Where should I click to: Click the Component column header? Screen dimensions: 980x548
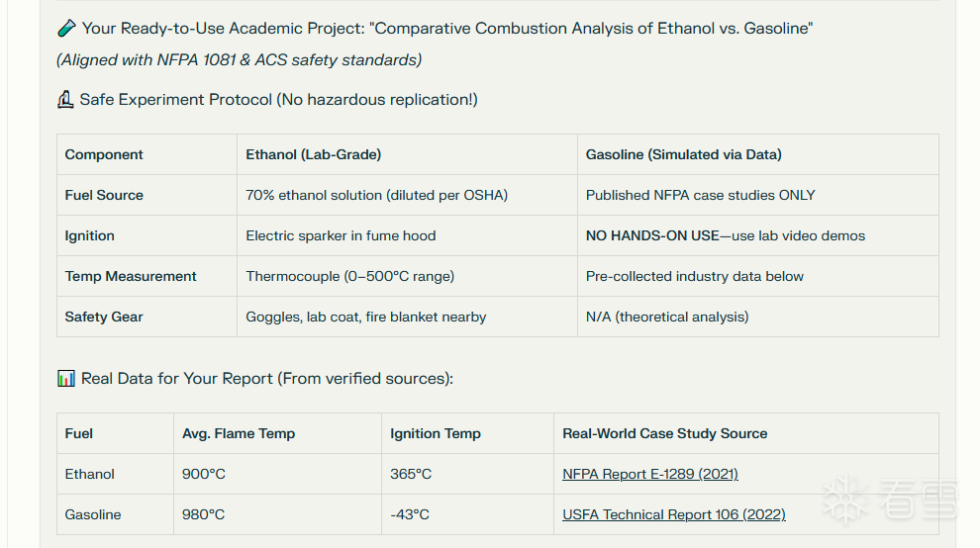click(104, 154)
